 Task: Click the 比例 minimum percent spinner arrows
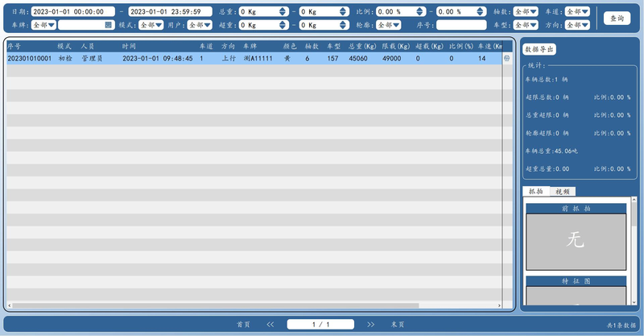[x=419, y=12]
